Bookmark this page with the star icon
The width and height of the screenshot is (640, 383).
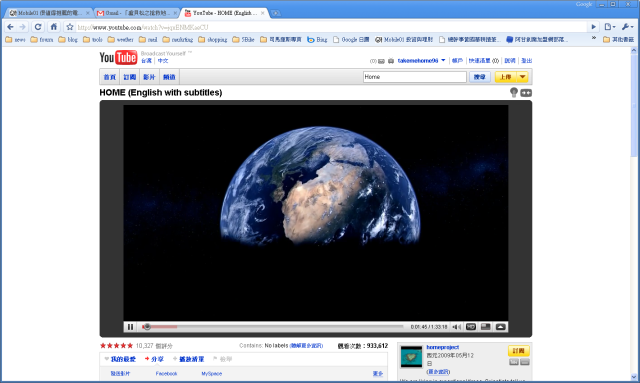coord(70,27)
